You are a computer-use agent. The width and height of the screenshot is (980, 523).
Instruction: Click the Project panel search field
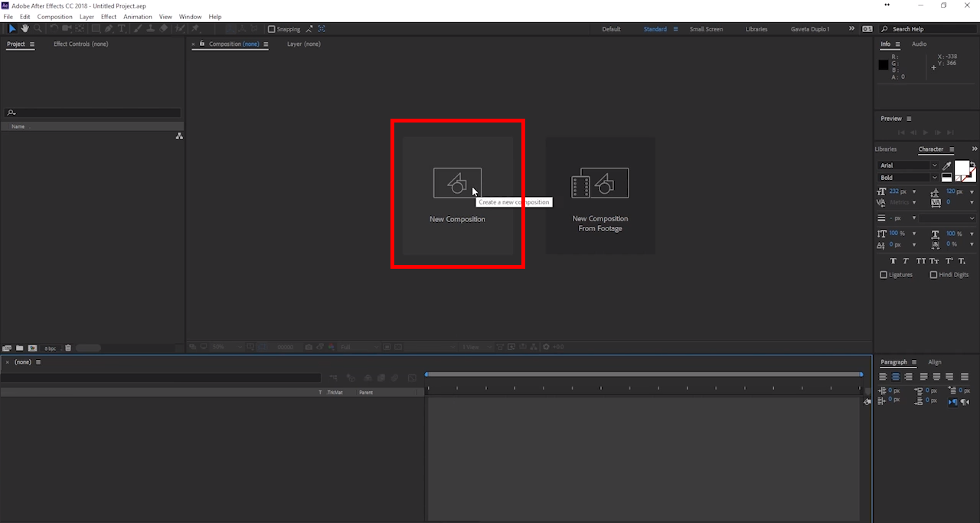[x=93, y=113]
